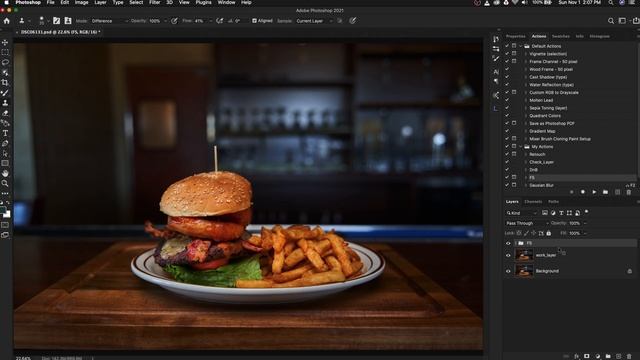Filter layers by pixel layers
The height and width of the screenshot is (360, 640).
coord(545,213)
